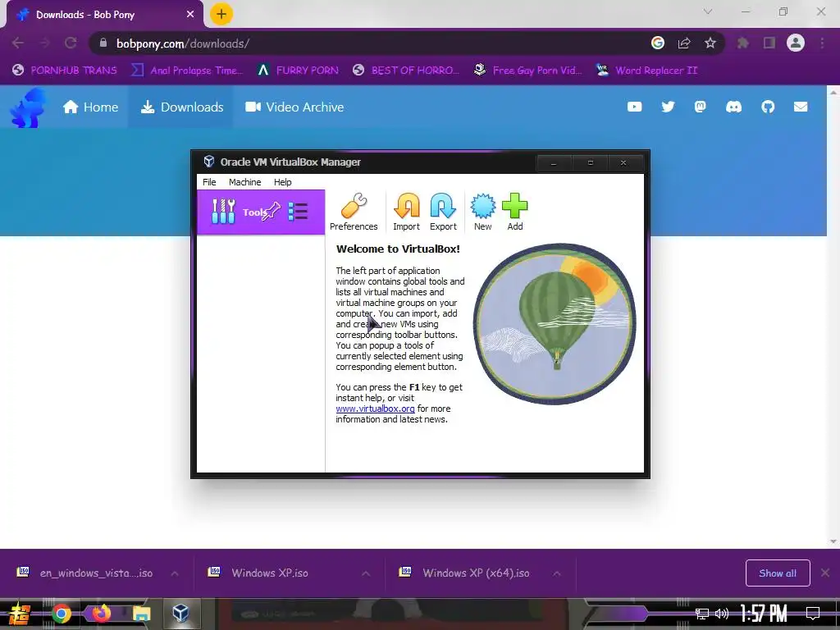Screen dimensions: 840x630
Task: Click the email envelope icon
Action: 801,107
